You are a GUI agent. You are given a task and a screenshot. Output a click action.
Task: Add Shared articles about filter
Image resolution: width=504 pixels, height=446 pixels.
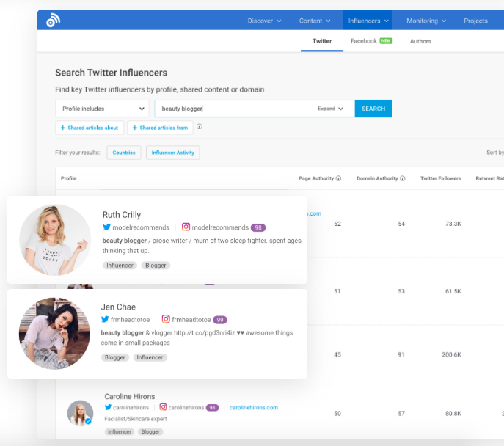[90, 128]
